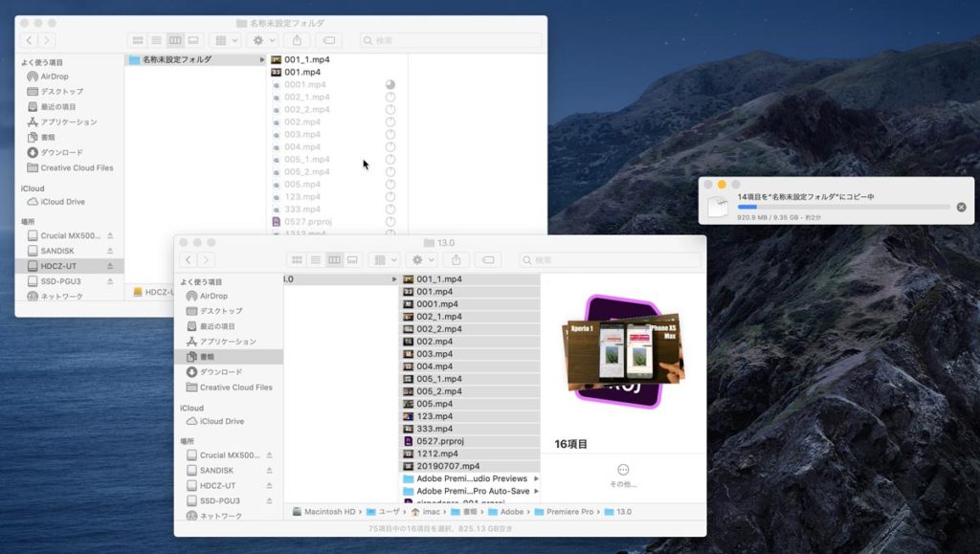The width and height of the screenshot is (980, 554).
Task: Click the Tags icon in 13.0 window
Action: click(488, 260)
